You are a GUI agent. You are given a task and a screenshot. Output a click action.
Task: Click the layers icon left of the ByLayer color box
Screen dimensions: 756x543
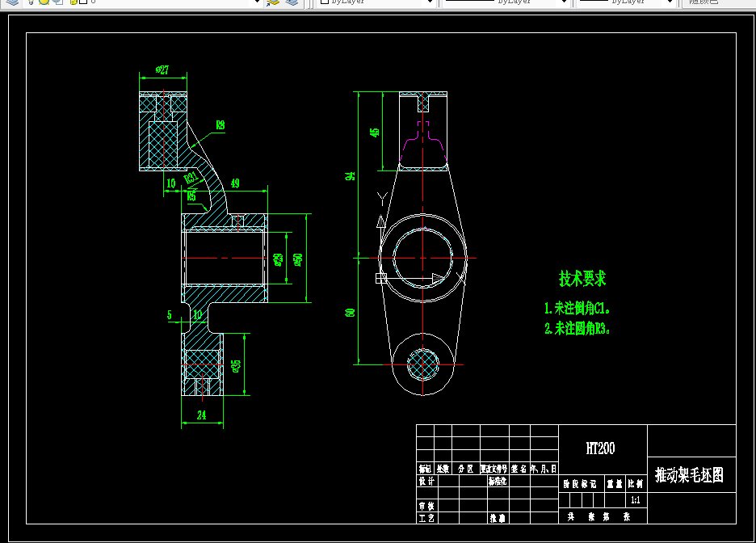(x=292, y=2)
